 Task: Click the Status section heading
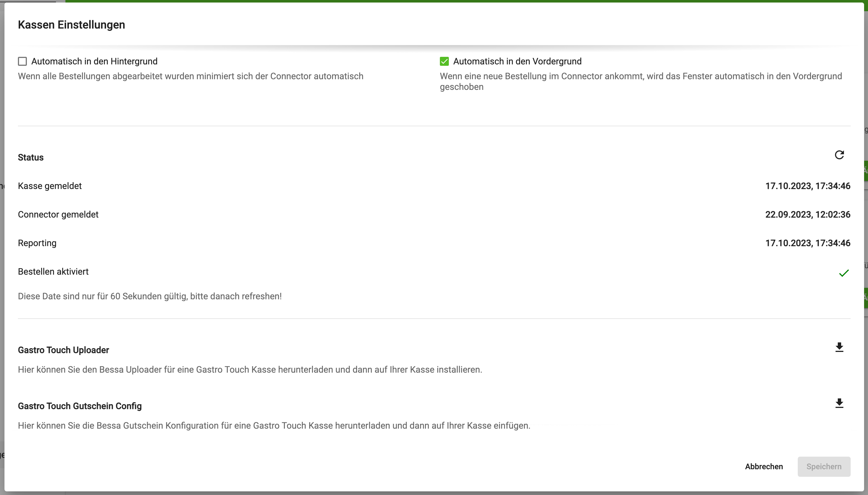pyautogui.click(x=31, y=157)
